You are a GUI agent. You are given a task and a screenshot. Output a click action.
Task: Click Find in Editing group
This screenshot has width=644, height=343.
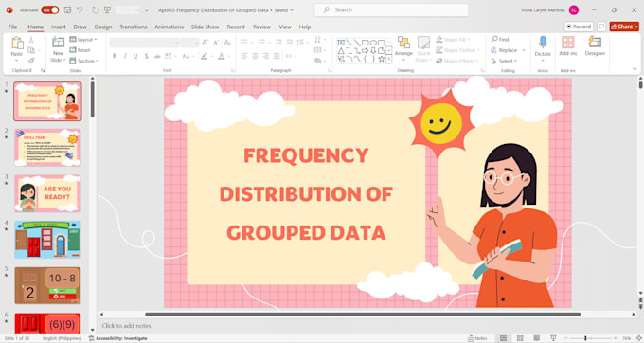coord(500,40)
